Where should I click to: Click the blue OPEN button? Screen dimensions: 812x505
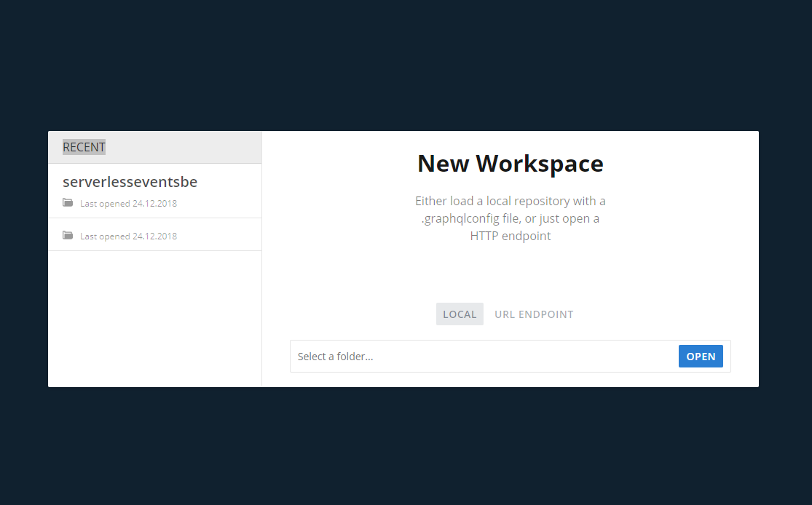tap(700, 356)
